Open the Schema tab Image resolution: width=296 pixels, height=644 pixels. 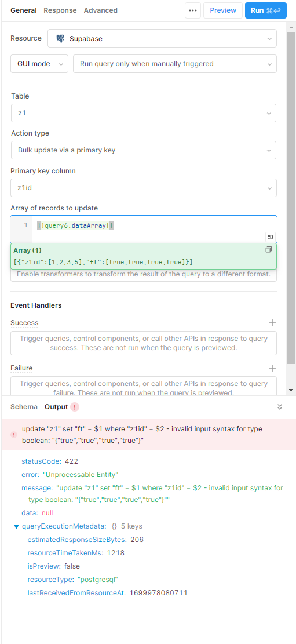tap(24, 407)
